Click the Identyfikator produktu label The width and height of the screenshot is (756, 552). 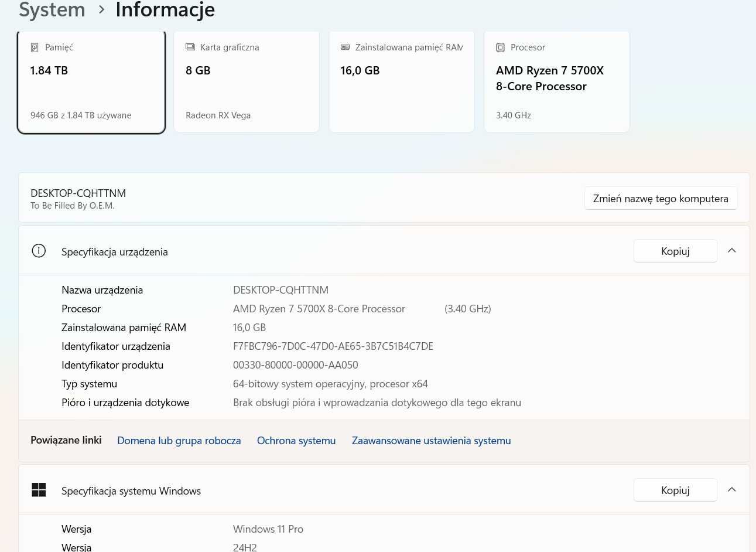112,365
